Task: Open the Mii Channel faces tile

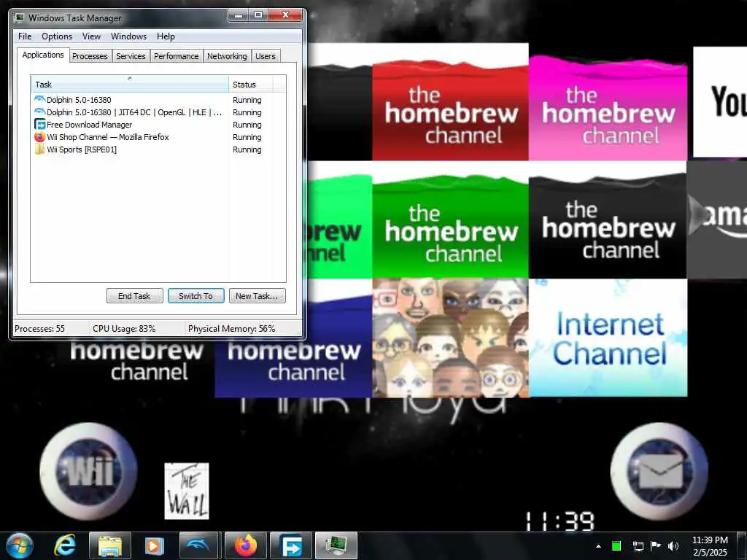Action: [450, 338]
